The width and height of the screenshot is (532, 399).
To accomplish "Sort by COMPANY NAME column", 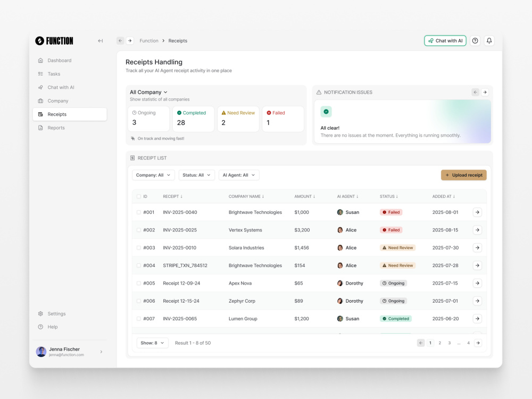I will [x=246, y=196].
